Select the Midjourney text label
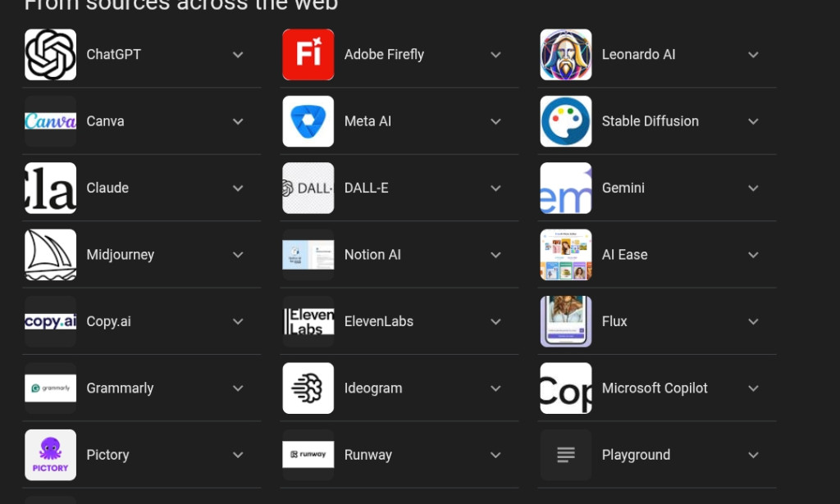This screenshot has height=504, width=840. coord(120,255)
